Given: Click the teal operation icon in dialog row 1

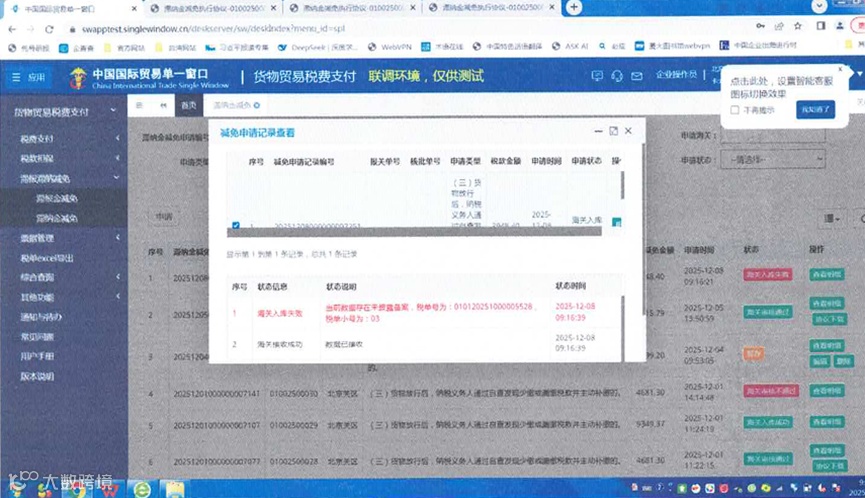Looking at the screenshot, I should click(x=617, y=222).
